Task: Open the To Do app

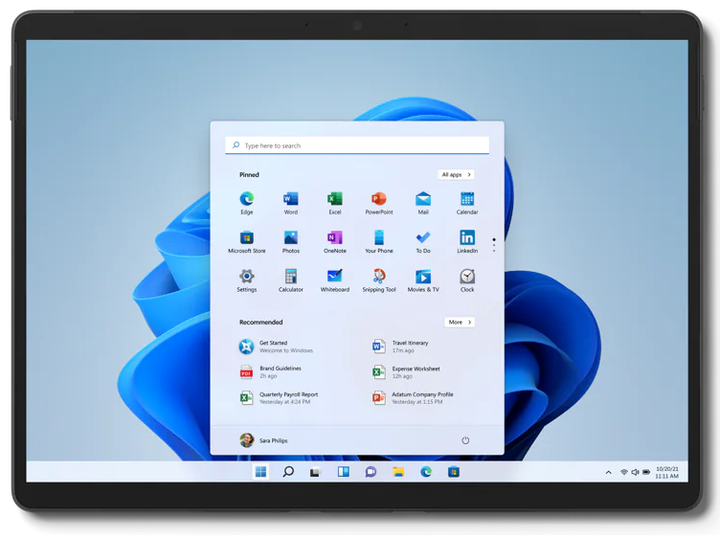Action: pyautogui.click(x=423, y=242)
